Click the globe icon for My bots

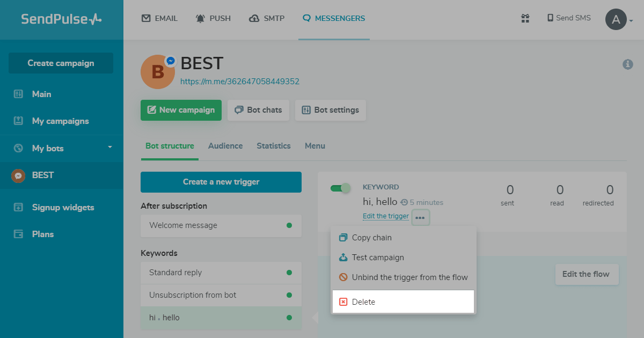[18, 148]
